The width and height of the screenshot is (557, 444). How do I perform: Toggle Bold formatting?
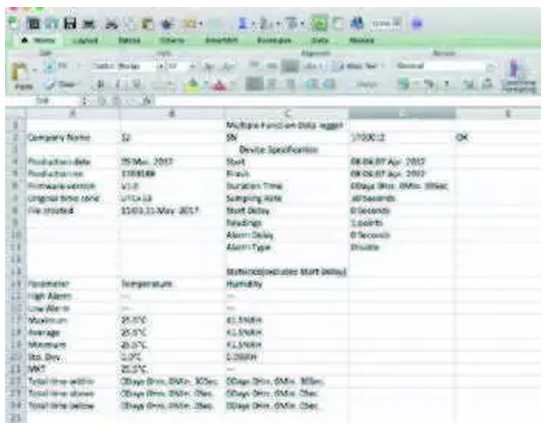101,85
